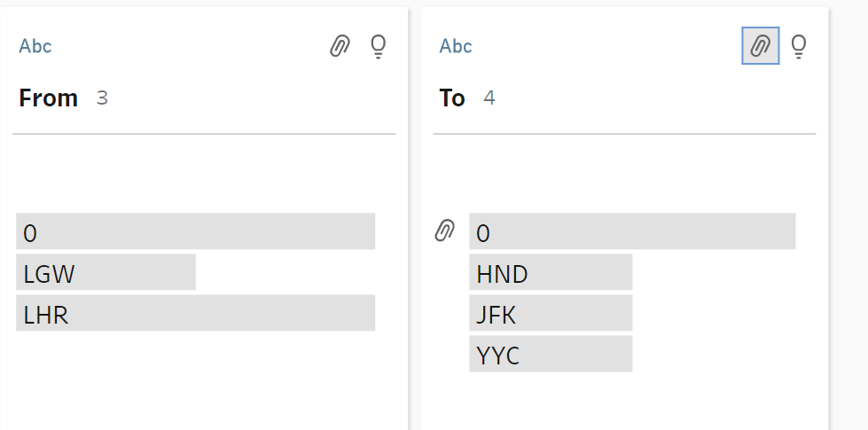Change the From field's Abc data type
This screenshot has height=430, width=868.
(x=35, y=46)
